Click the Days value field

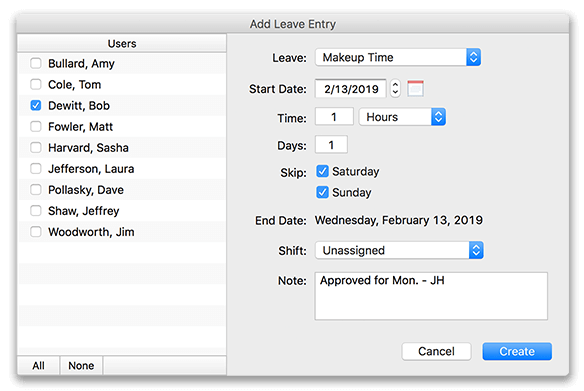[x=331, y=144]
